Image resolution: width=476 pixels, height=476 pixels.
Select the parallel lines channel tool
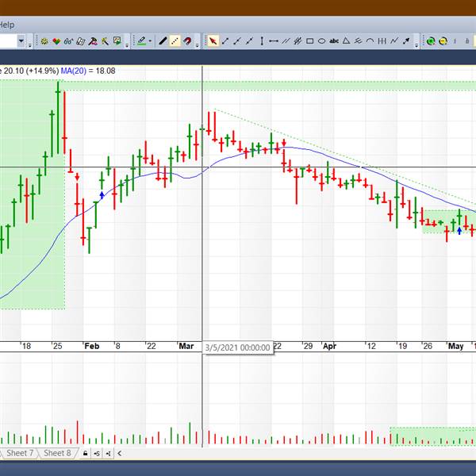click(286, 41)
